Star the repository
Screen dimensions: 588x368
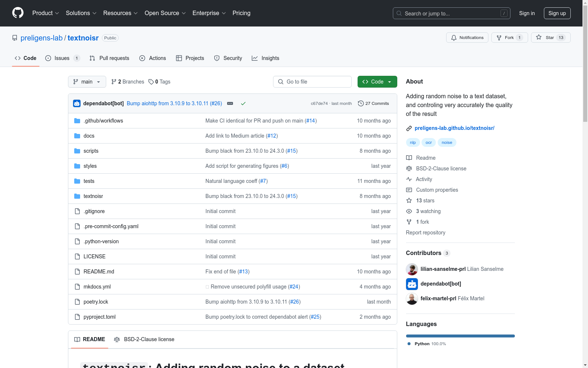[x=551, y=38]
